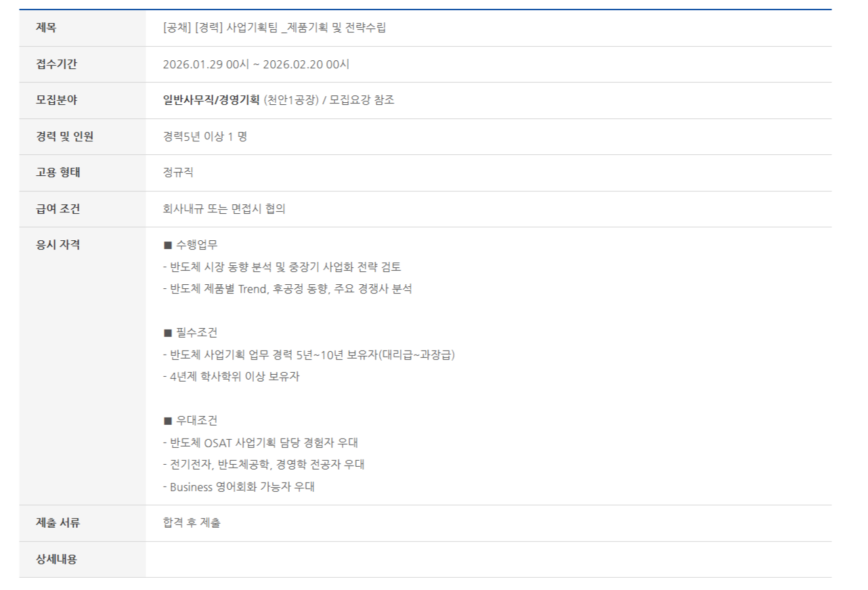Image resolution: width=868 pixels, height=590 pixels.
Task: Click the 회사내규 또는 면접시 협의 text
Action: [x=224, y=209]
